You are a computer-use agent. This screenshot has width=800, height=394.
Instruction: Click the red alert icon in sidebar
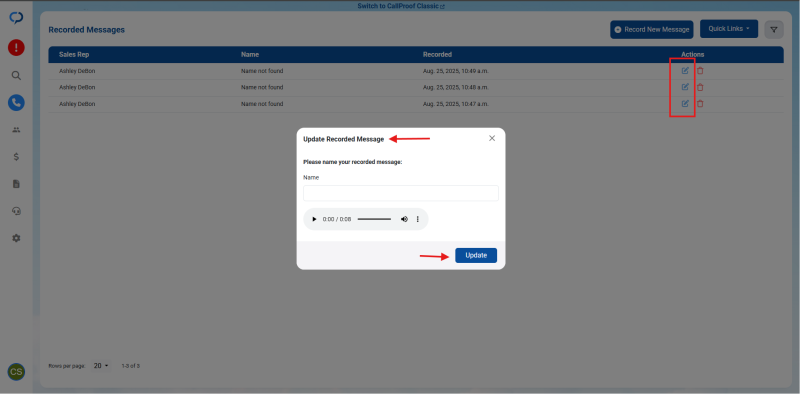coord(16,48)
